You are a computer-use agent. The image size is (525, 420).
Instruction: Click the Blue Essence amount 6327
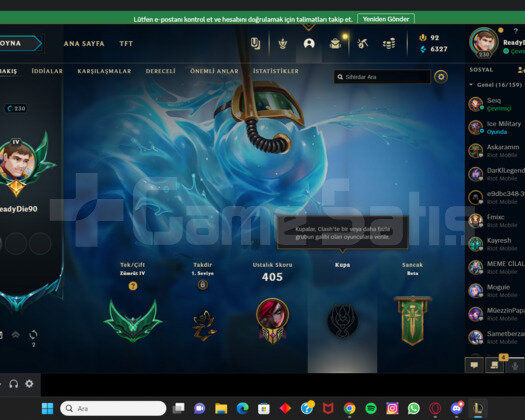coord(439,49)
